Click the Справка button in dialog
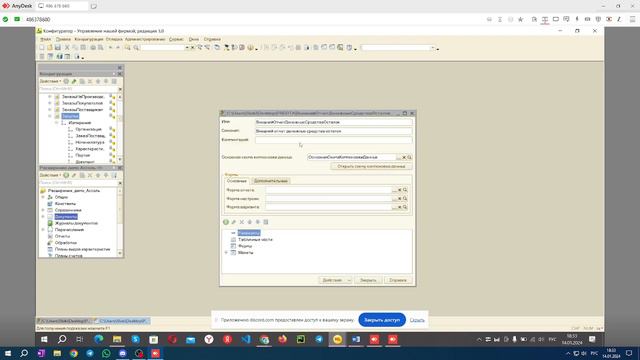 398,280
